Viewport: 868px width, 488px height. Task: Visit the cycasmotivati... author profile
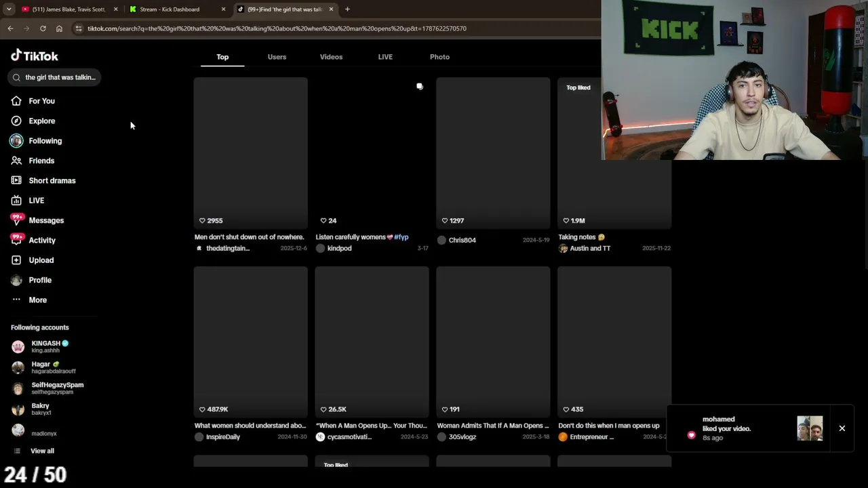[x=349, y=437]
